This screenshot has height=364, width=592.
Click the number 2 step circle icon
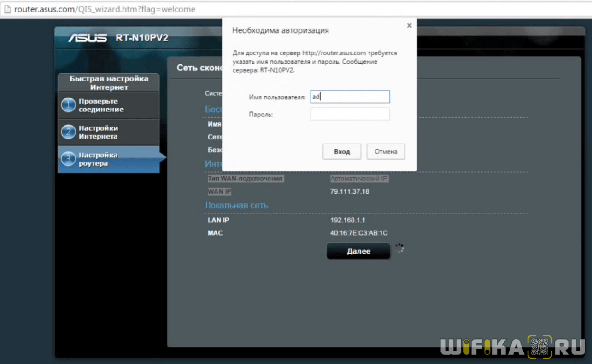pyautogui.click(x=68, y=133)
